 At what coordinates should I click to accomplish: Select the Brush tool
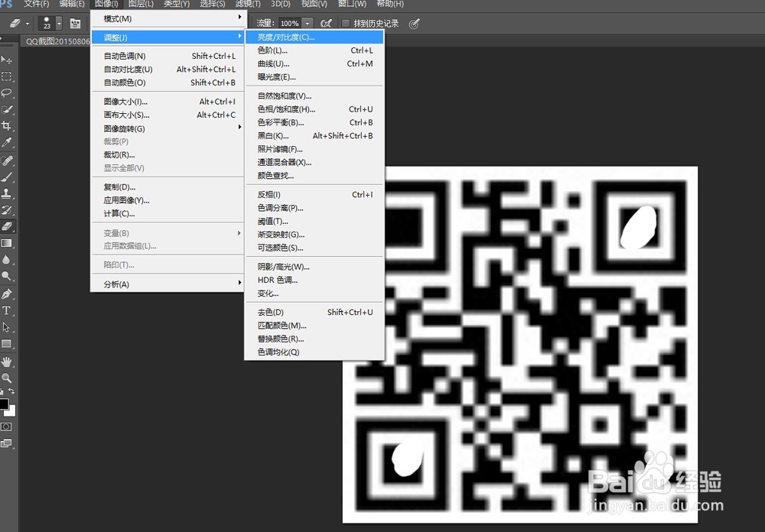coord(7,177)
